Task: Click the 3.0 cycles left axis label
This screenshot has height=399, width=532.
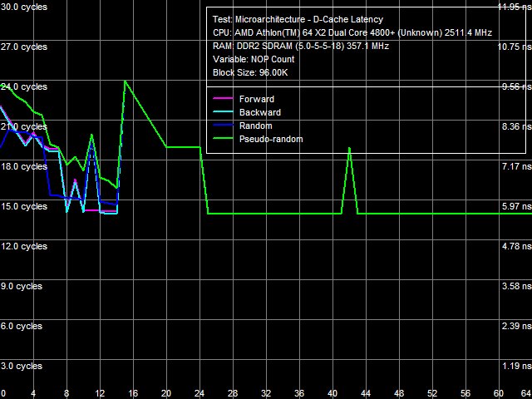Action: point(22,366)
